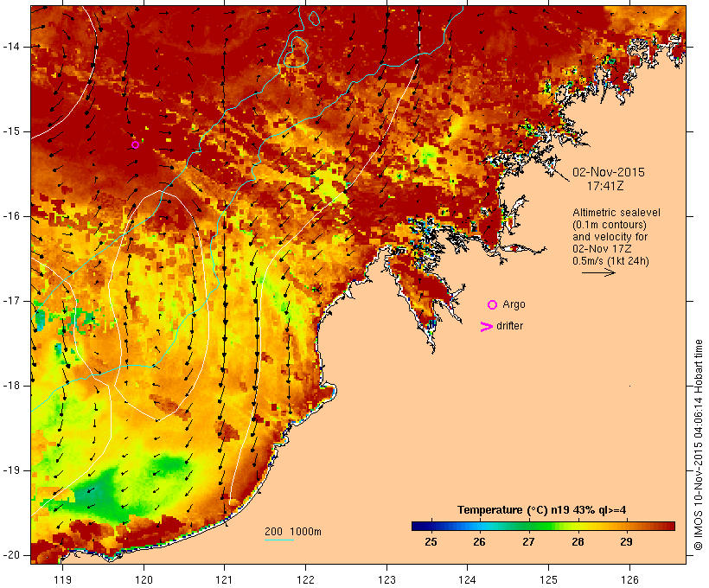709x588 pixels.
Task: Click the Temperature (°C) n19 43% ql>=4 title
Action: pos(542,510)
